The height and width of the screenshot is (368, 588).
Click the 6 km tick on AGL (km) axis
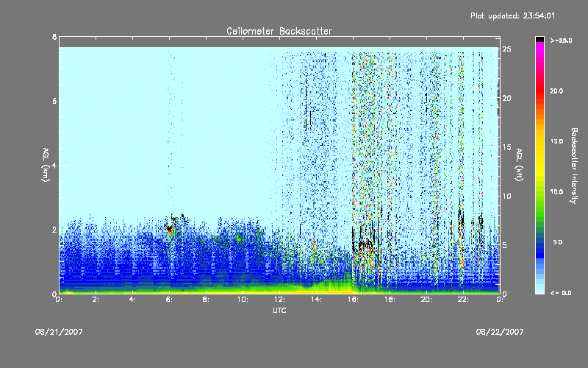(54, 101)
